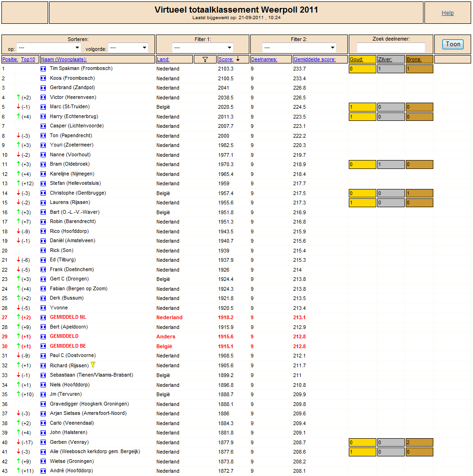Viewport: 473px width, 476px height.
Task: Click the blue icon next to Yvonne
Action: 43,308
